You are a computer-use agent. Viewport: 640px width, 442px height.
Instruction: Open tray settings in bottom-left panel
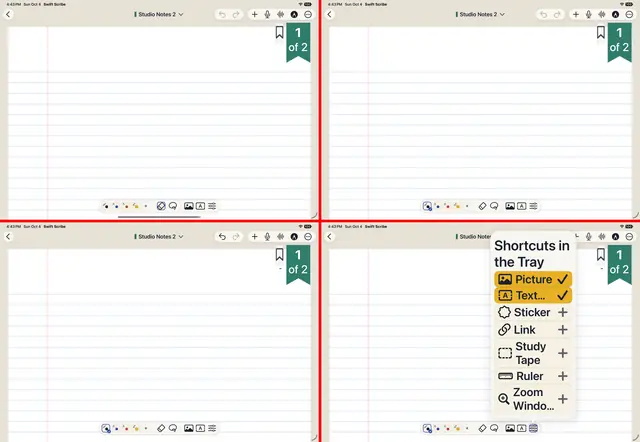(212, 428)
